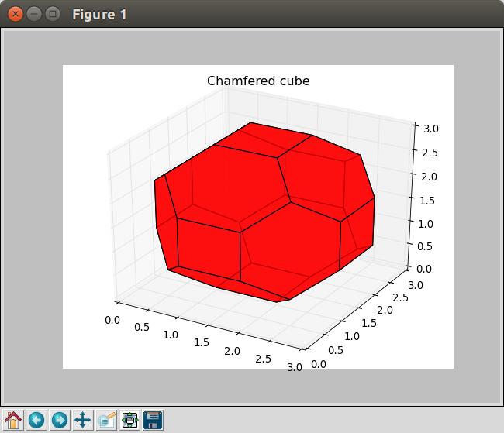Viewport: 504px width, 433px height.
Task: Minimize the Figure 1 window
Action: pyautogui.click(x=33, y=14)
